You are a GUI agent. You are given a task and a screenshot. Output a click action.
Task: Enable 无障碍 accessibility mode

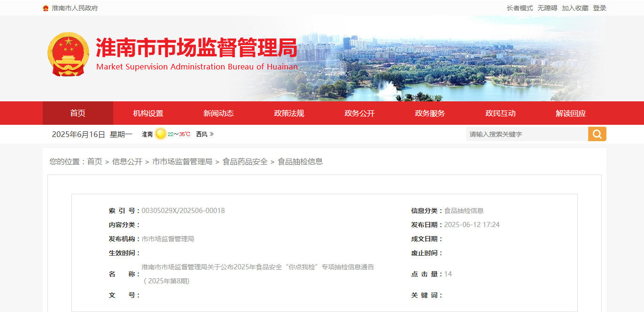(x=547, y=8)
